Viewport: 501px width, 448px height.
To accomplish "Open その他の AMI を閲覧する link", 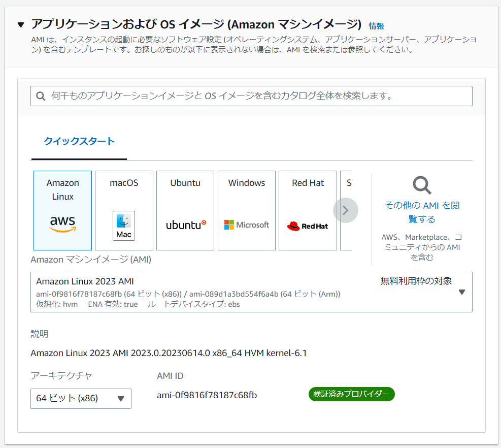I will [x=422, y=212].
